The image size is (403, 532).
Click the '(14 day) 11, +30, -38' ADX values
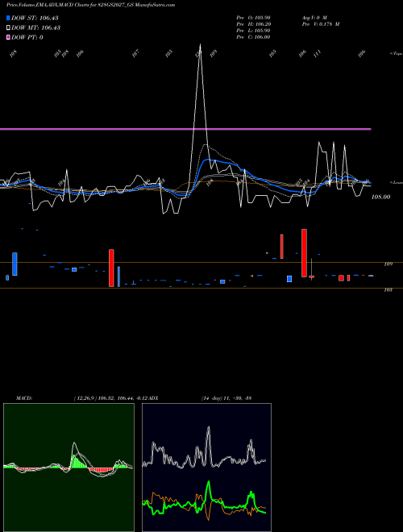pyautogui.click(x=226, y=398)
